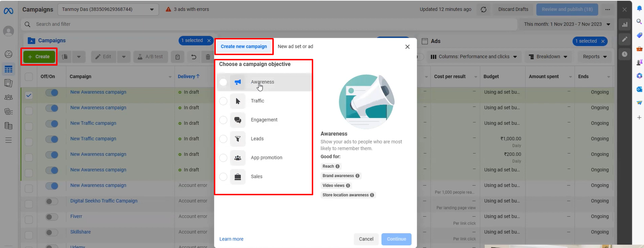The height and width of the screenshot is (248, 644).
Task: Click the info icon next to Video views
Action: coord(348,186)
